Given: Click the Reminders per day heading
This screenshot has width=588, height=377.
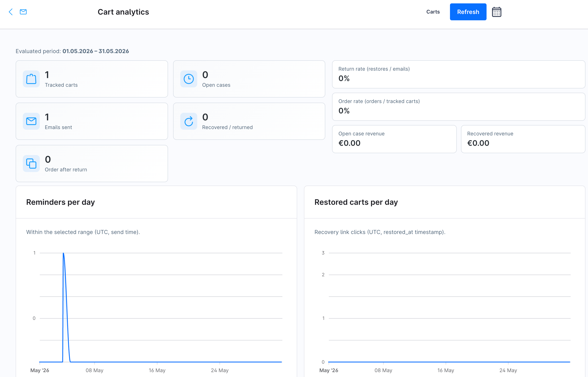Looking at the screenshot, I should tap(60, 202).
